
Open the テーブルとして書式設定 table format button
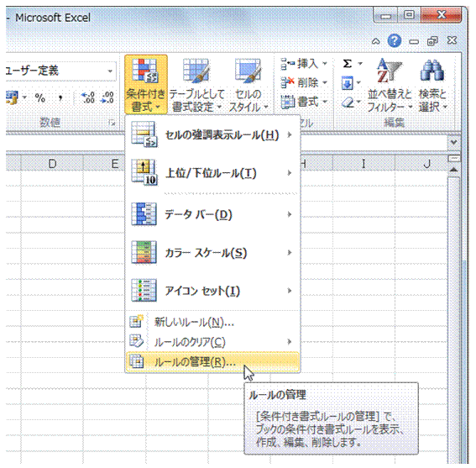(x=196, y=85)
